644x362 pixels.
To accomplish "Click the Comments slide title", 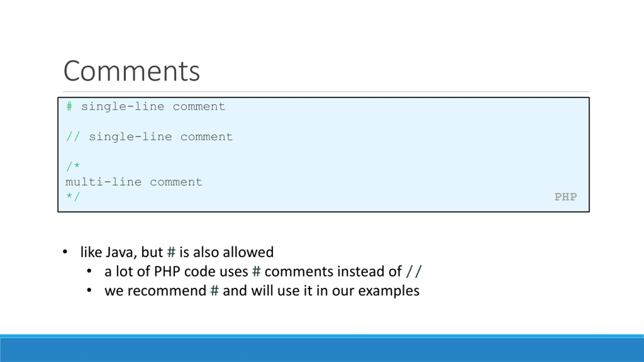I will coord(132,71).
